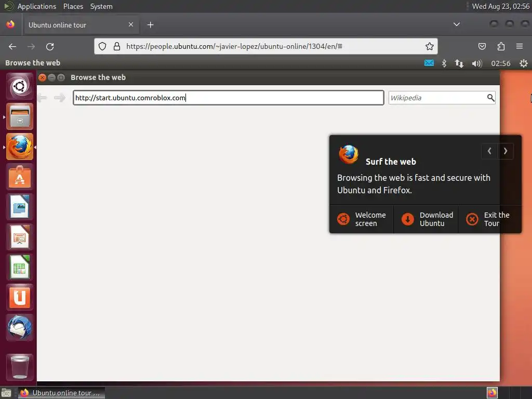Click Download Ubuntu button

426,219
